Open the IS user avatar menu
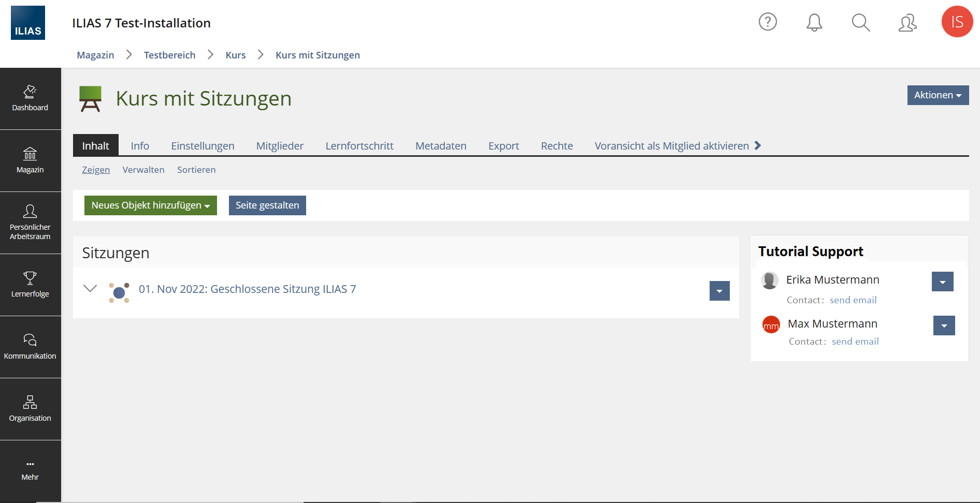This screenshot has width=980, height=503. (957, 22)
